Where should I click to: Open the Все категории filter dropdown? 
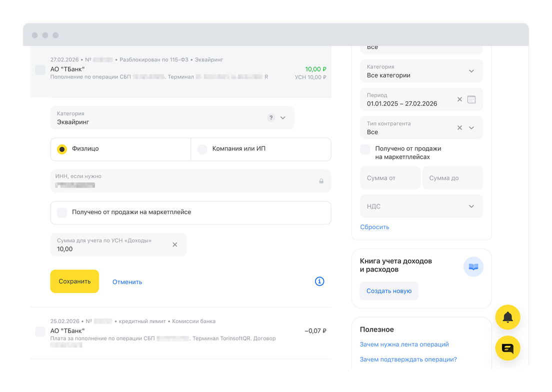(x=471, y=71)
